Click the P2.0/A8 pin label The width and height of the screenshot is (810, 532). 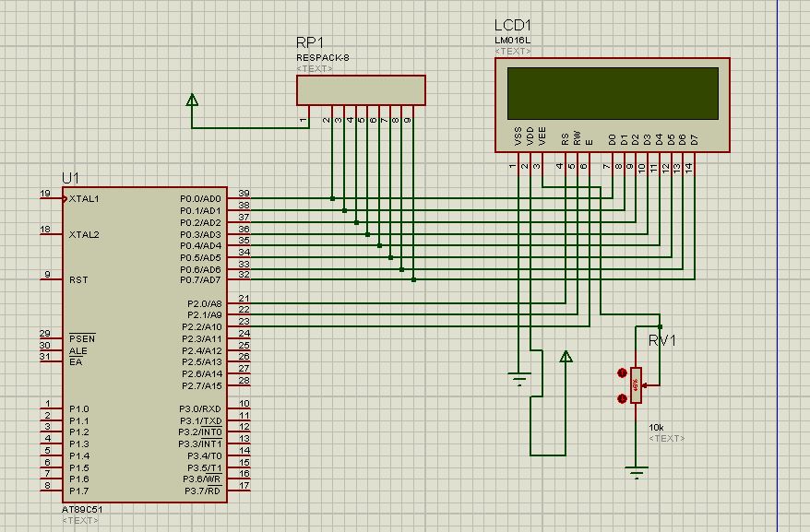click(x=205, y=303)
